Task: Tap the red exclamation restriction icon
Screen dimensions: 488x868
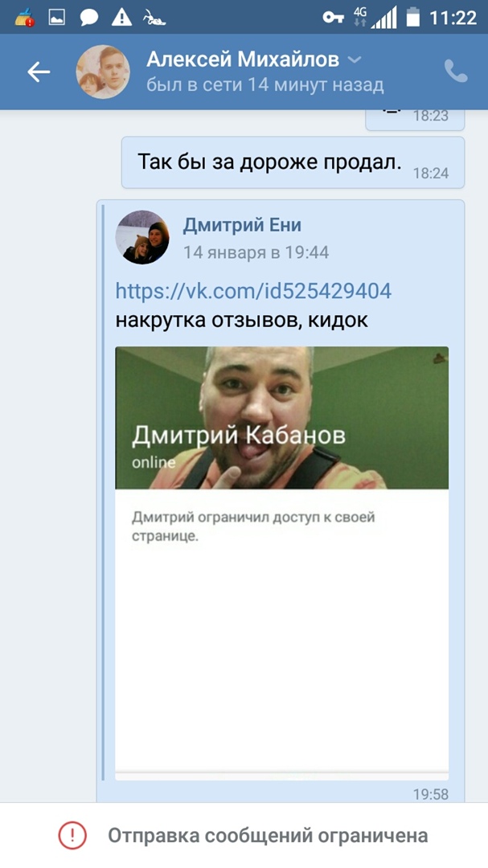Action: pos(72,835)
